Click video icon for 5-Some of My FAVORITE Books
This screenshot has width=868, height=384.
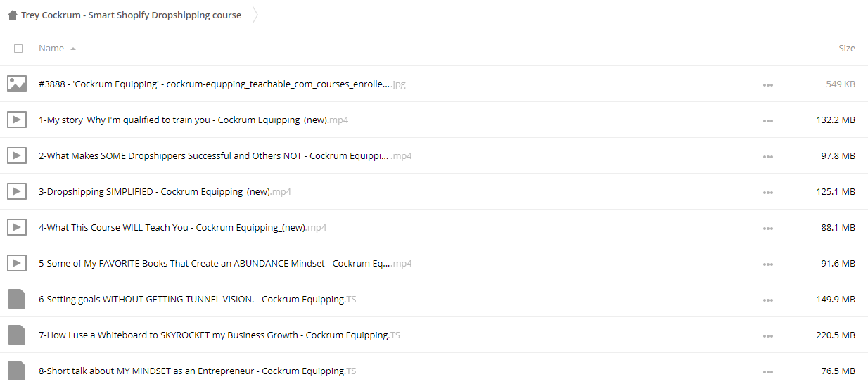(x=17, y=263)
